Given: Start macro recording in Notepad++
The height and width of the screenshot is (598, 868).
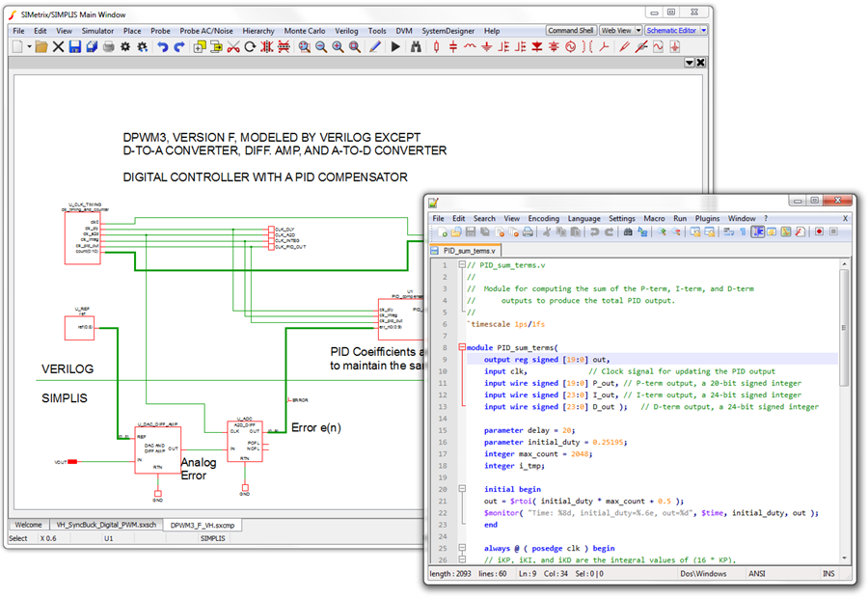Looking at the screenshot, I should coord(820,231).
